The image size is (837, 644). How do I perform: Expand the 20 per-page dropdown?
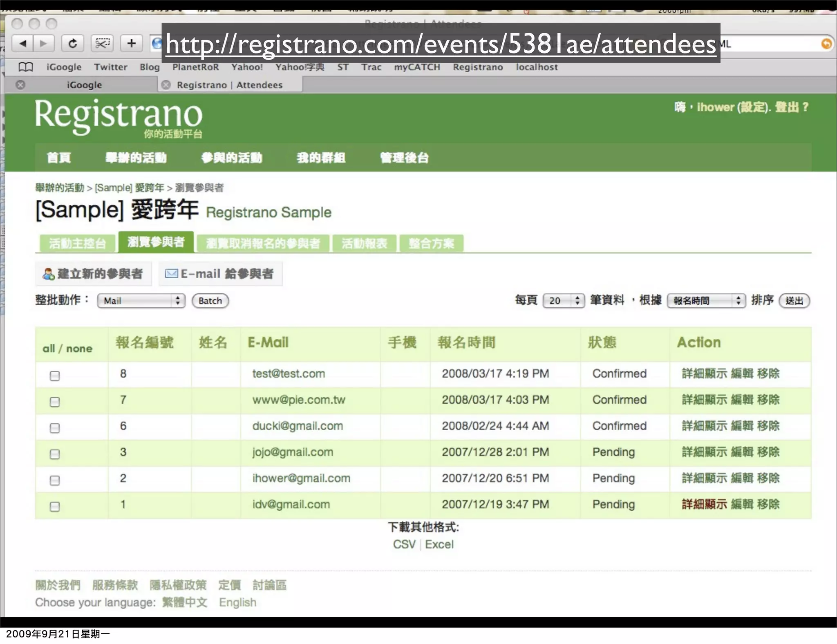tap(564, 301)
